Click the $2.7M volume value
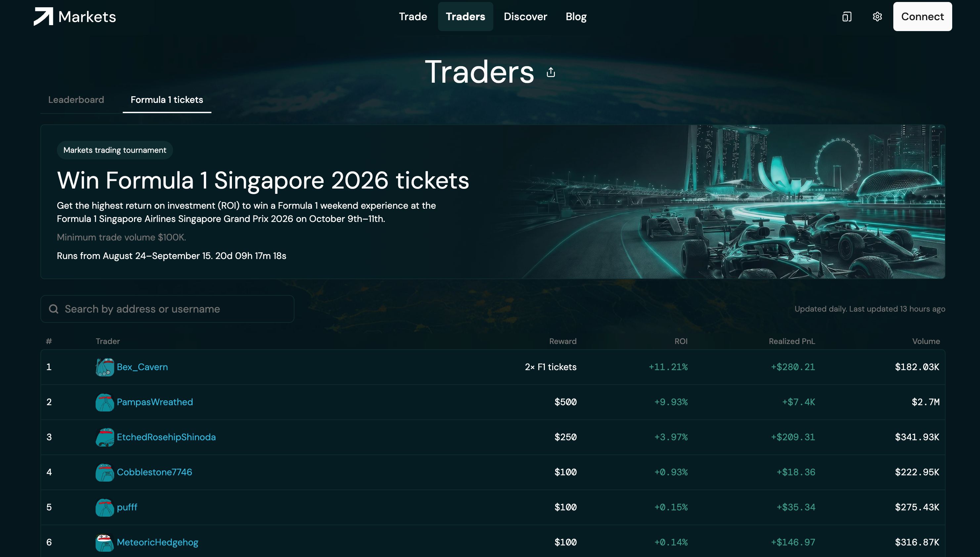Viewport: 980px width, 557px height. pos(926,402)
